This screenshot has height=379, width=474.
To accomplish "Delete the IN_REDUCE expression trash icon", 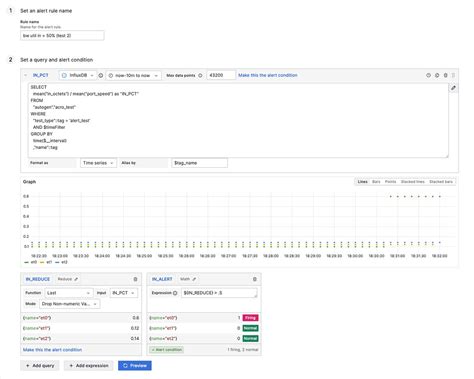I will tap(135, 279).
